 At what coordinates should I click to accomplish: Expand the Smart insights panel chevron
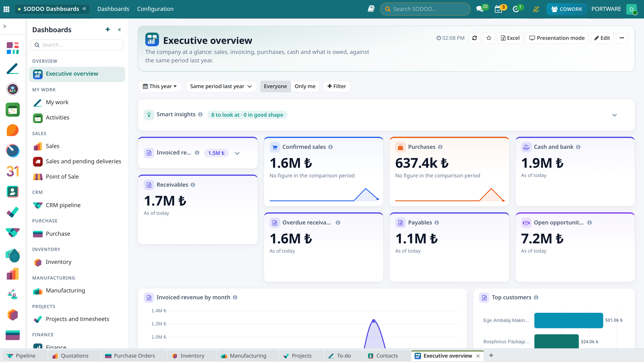pos(614,115)
